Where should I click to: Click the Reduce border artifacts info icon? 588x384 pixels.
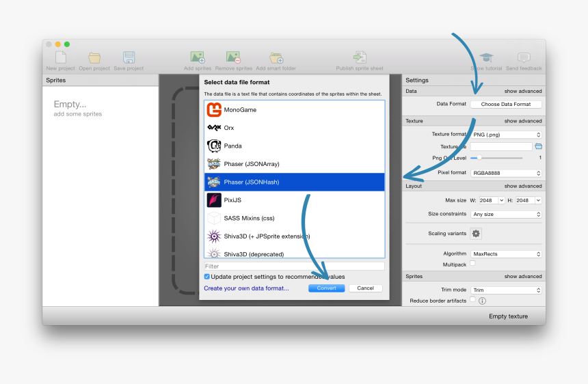coord(482,301)
